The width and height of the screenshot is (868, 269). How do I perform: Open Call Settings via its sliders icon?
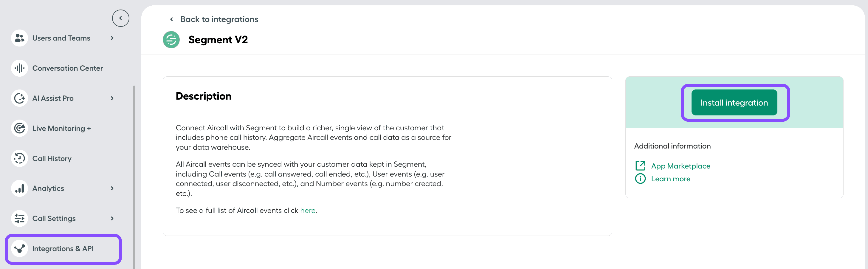pyautogui.click(x=19, y=218)
